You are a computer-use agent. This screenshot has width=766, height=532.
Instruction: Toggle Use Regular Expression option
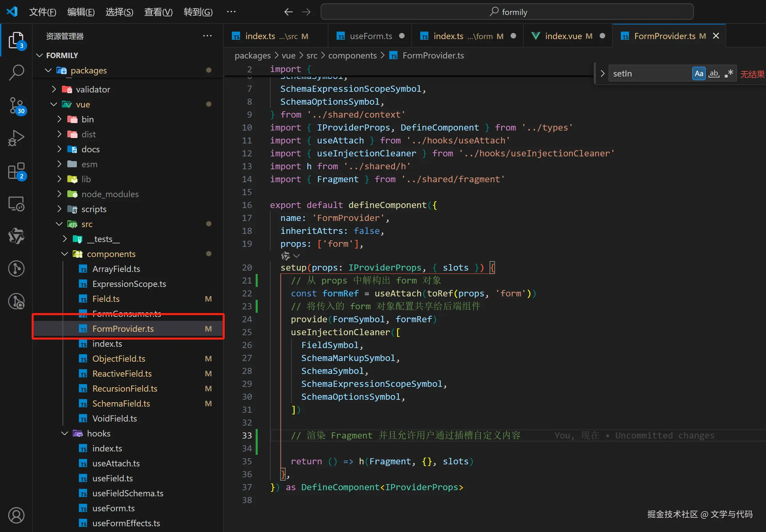pos(728,74)
